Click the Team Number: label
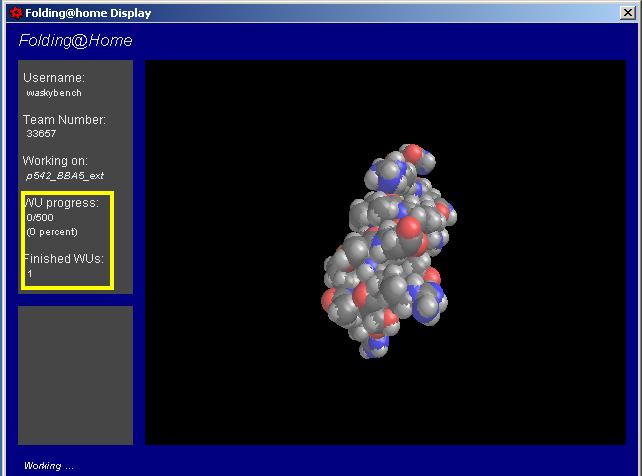642x476 pixels. click(x=64, y=120)
